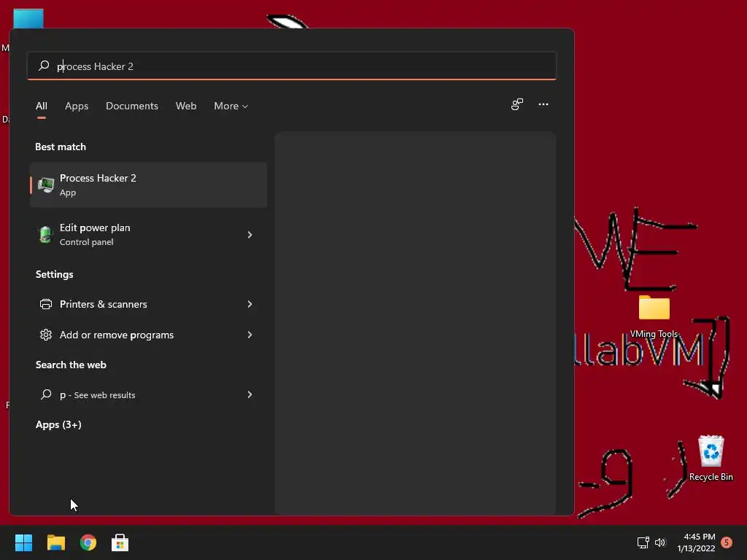Expand the 'p - See web results' arrow
Screen dimensions: 747x560
(x=249, y=394)
